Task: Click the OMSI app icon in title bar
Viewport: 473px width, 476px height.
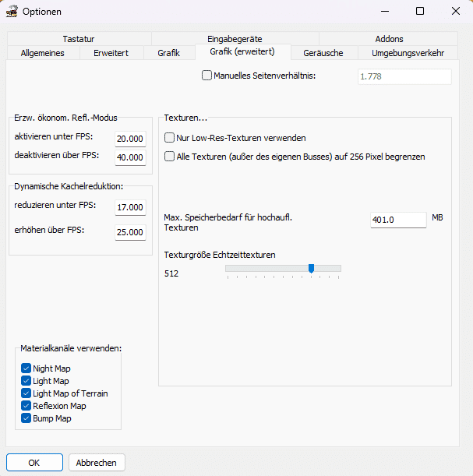Action: pyautogui.click(x=12, y=12)
